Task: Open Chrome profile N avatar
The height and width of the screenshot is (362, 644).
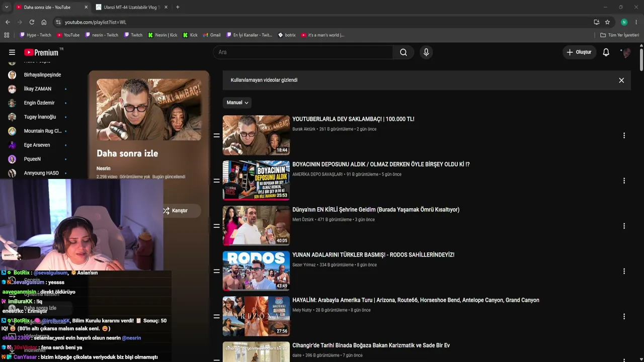Action: [624, 22]
